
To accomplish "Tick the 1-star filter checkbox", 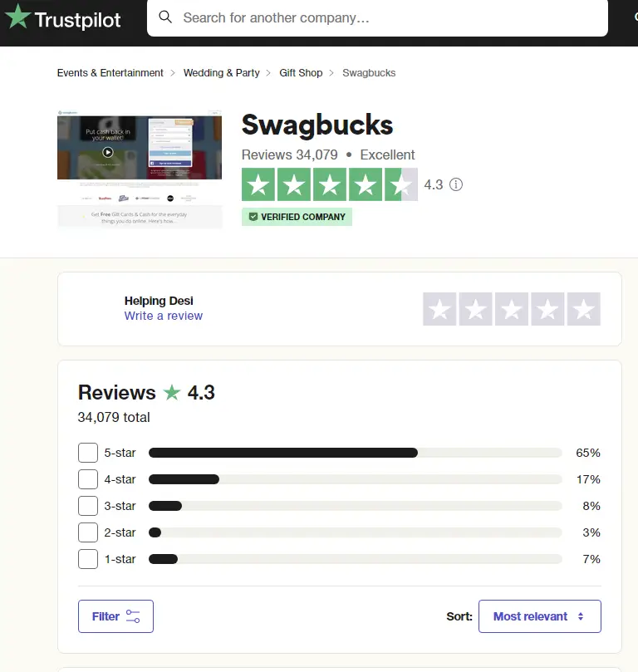I will pyautogui.click(x=88, y=559).
